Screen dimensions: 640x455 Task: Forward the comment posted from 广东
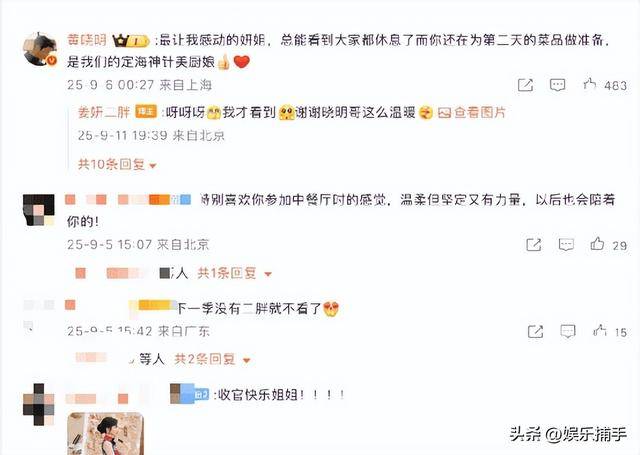point(536,331)
